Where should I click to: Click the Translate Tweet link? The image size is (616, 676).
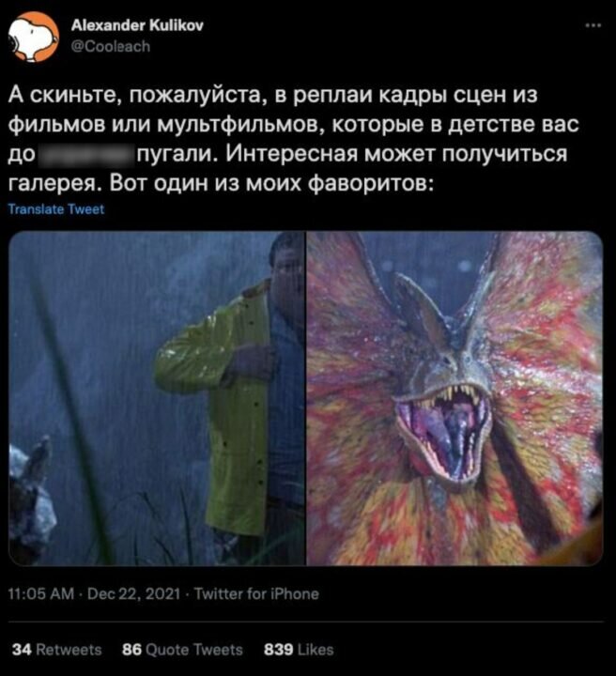click(x=56, y=209)
